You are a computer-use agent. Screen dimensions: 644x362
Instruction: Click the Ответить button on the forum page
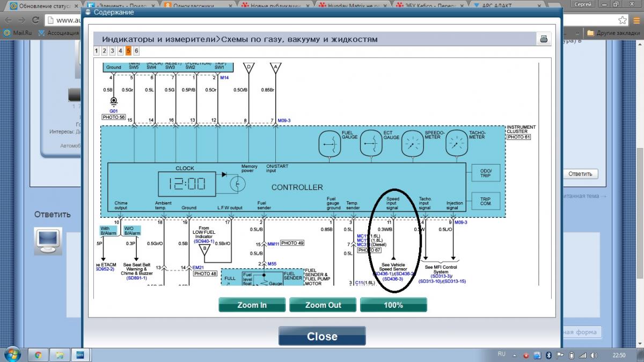pyautogui.click(x=580, y=174)
